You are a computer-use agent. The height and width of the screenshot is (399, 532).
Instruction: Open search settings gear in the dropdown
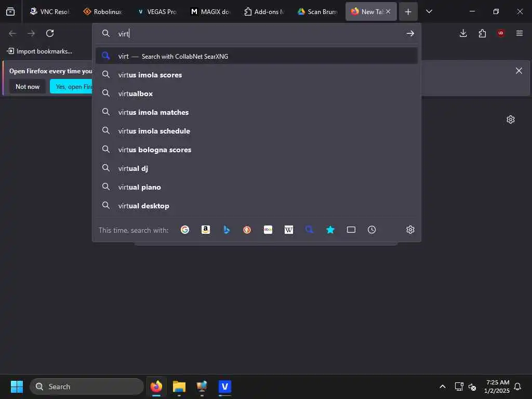tap(410, 230)
